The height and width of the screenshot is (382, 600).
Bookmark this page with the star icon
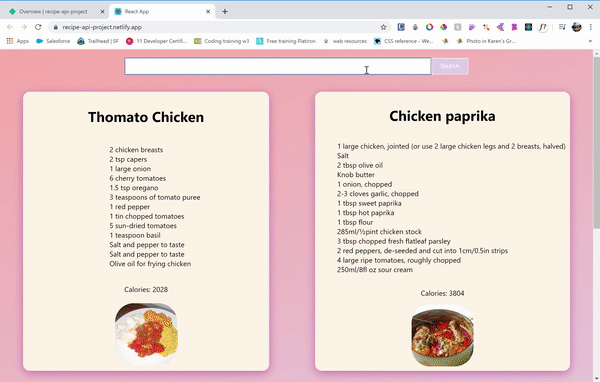383,27
